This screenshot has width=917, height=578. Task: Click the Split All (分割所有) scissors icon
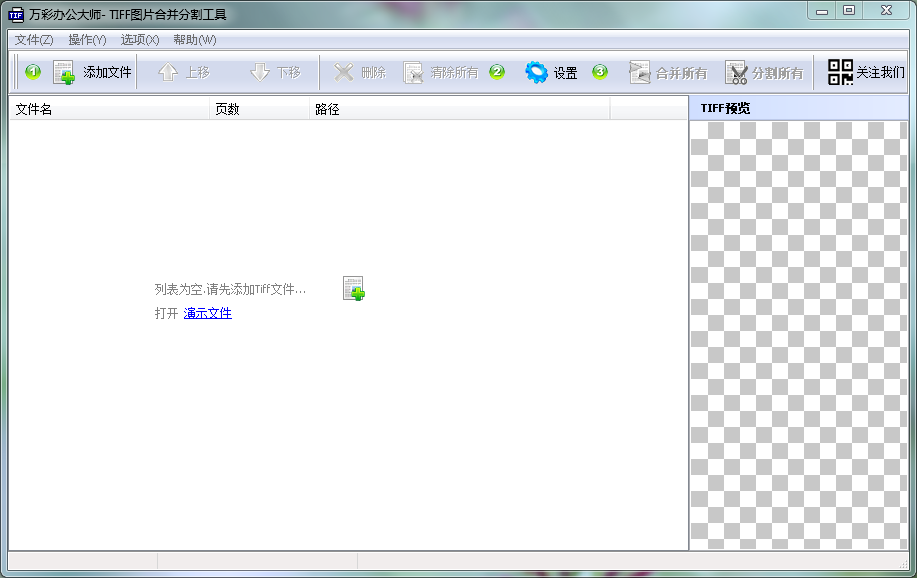737,73
